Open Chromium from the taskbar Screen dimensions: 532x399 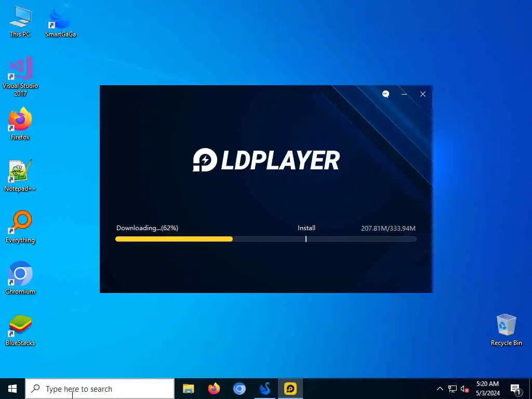[239, 389]
